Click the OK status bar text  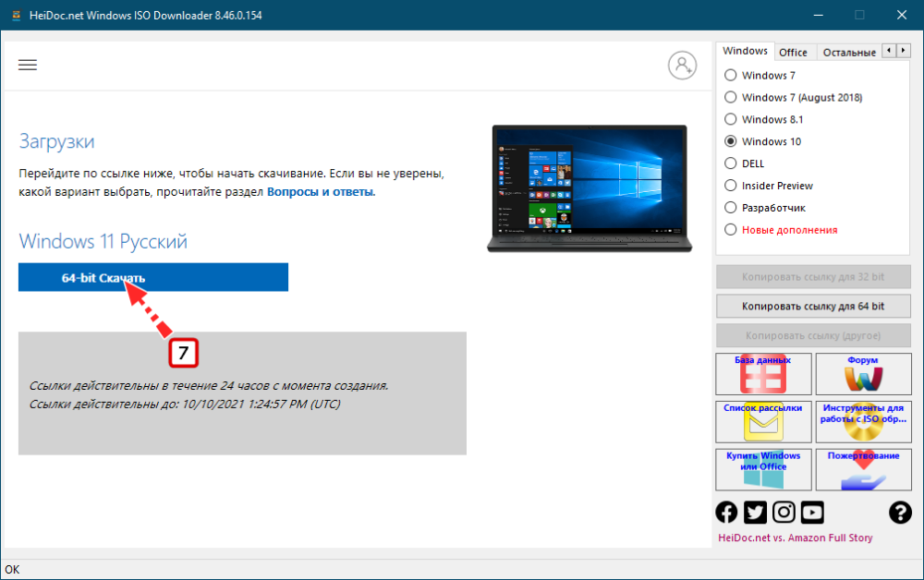(x=12, y=570)
